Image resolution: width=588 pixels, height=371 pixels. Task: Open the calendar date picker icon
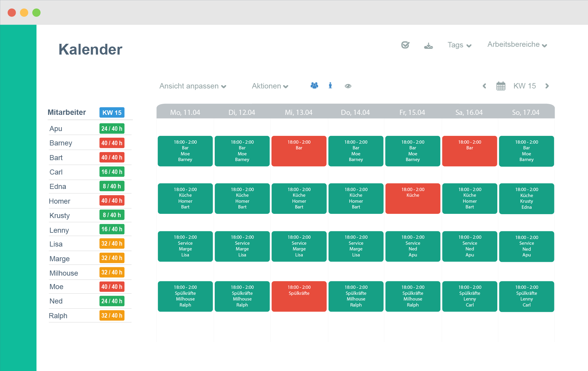501,86
